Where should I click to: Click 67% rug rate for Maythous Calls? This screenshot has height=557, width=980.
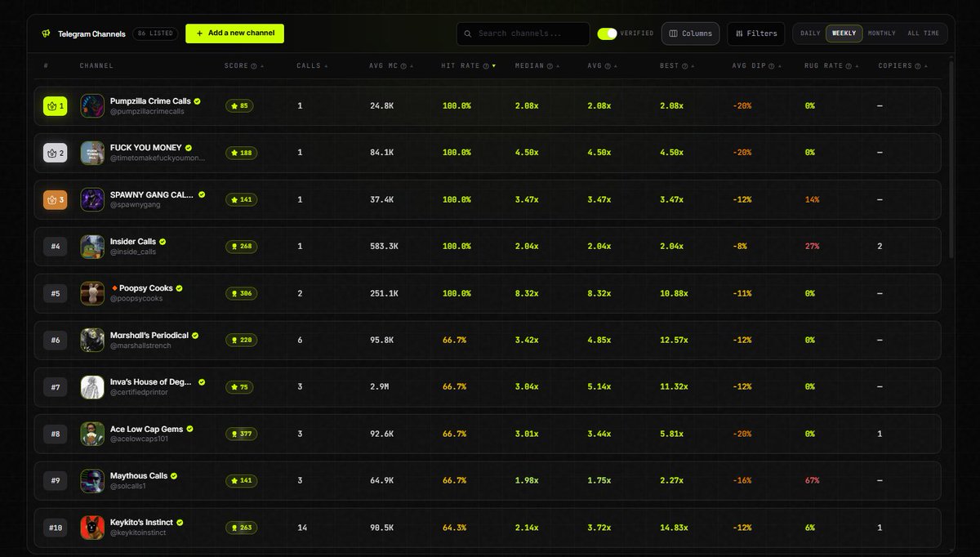click(x=812, y=480)
